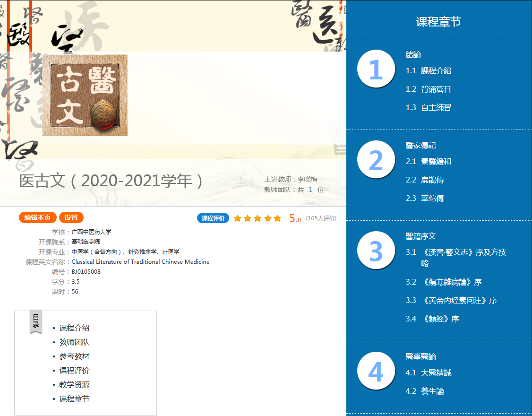The height and width of the screenshot is (416, 532).
Task: Click the chapter 3 number circle
Action: (x=376, y=251)
